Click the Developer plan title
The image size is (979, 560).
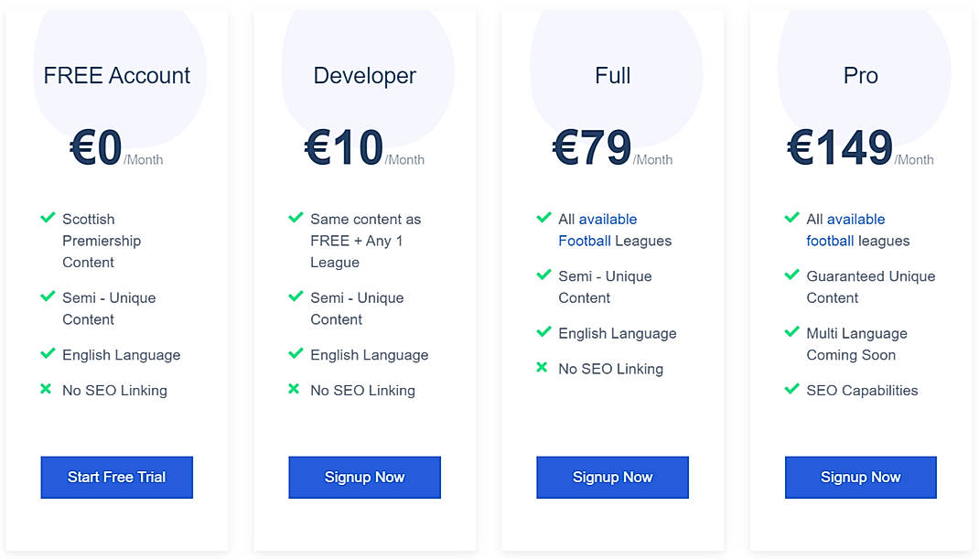click(x=364, y=76)
